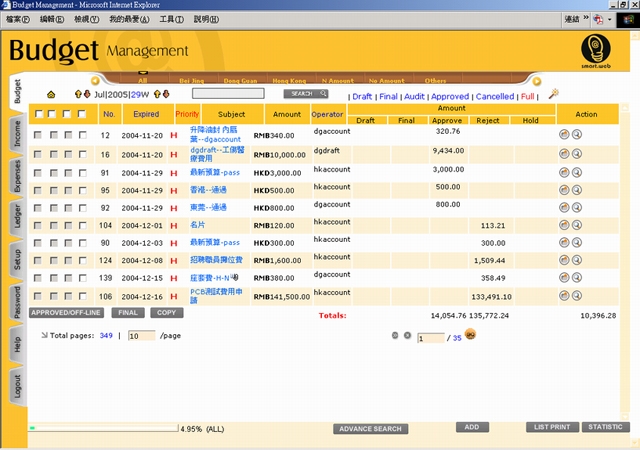Click the STATISTIC button
640x450 pixels.
605,427
